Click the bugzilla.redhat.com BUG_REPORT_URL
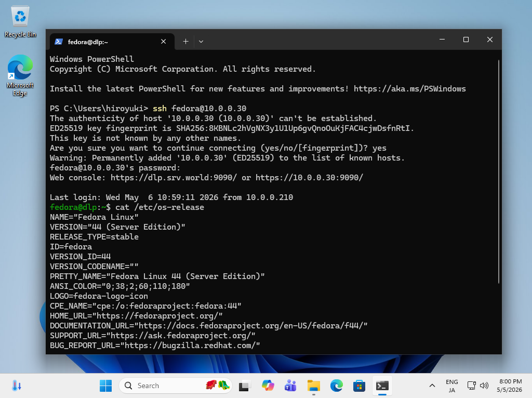The width and height of the screenshot is (532, 398). (190, 346)
